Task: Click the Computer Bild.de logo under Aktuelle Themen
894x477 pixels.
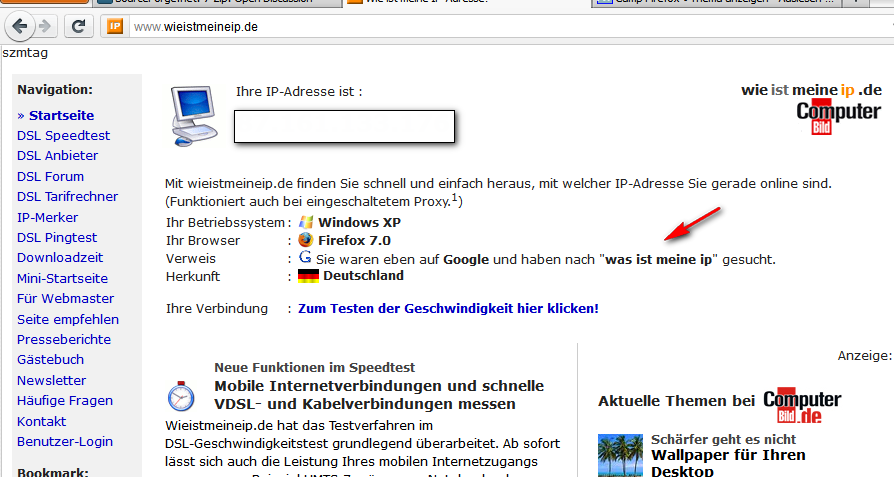Action: tap(802, 406)
